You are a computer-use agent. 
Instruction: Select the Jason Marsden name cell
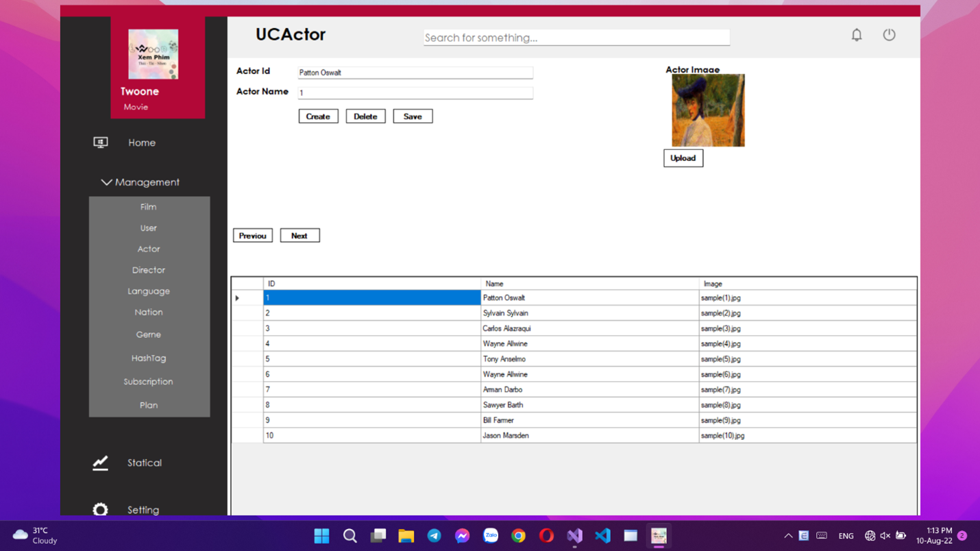point(590,436)
